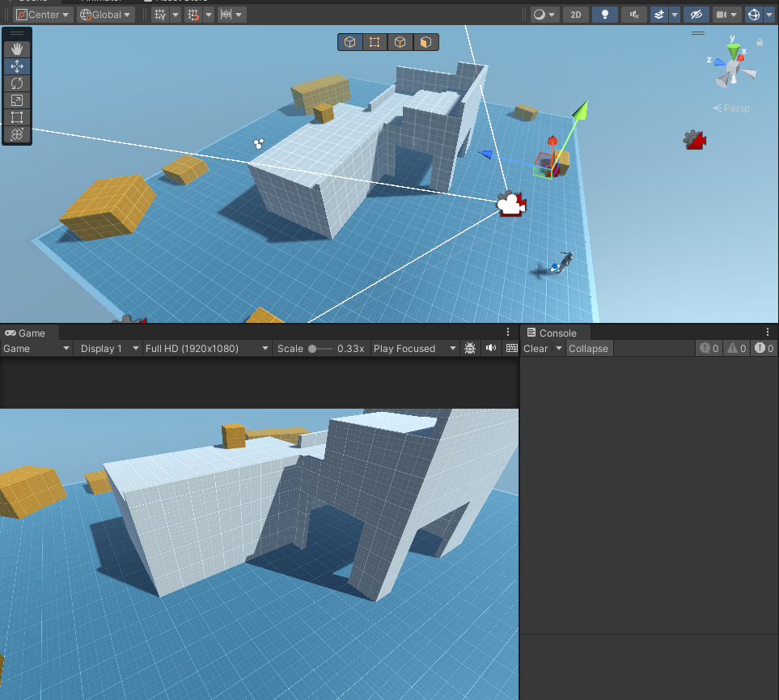Expand grid visibility options arrow
The image size is (779, 700).
point(176,15)
